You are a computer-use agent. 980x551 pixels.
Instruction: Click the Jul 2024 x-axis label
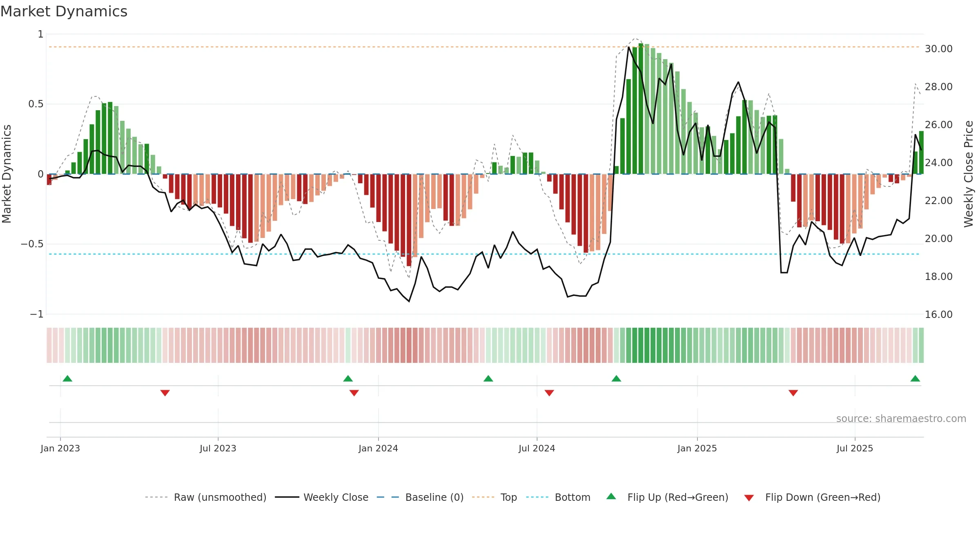click(537, 448)
